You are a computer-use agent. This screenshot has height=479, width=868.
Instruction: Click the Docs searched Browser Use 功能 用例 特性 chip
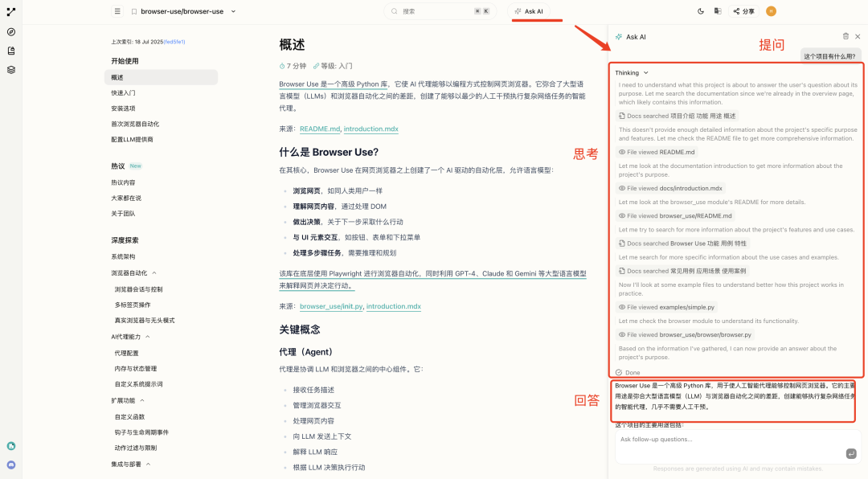[x=682, y=244]
